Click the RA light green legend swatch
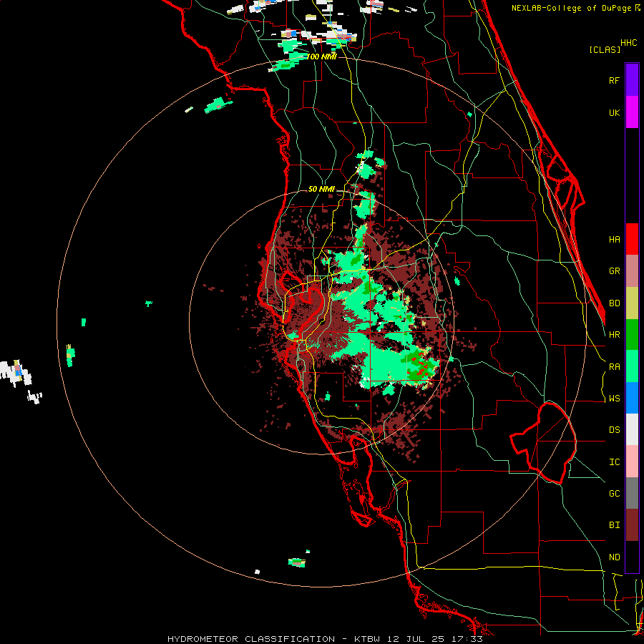This screenshot has height=644, width=644. click(632, 366)
